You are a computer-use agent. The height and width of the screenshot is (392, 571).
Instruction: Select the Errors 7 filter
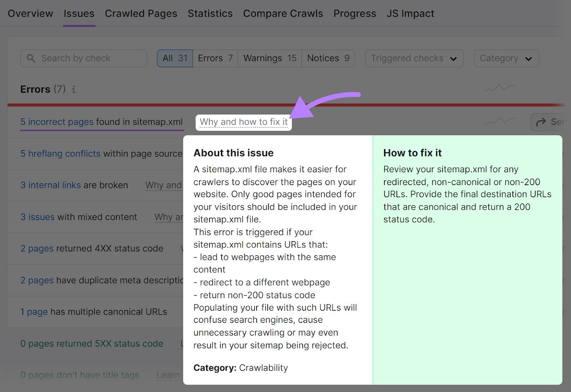click(215, 58)
